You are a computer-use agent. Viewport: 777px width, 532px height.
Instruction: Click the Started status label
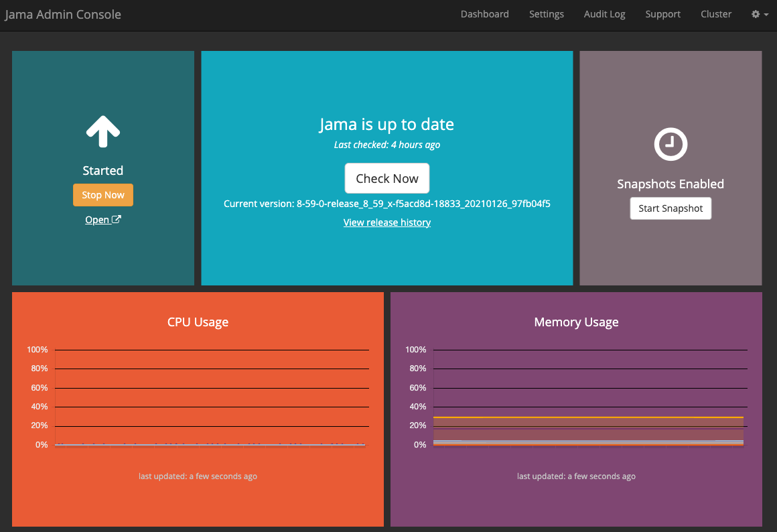pyautogui.click(x=103, y=171)
